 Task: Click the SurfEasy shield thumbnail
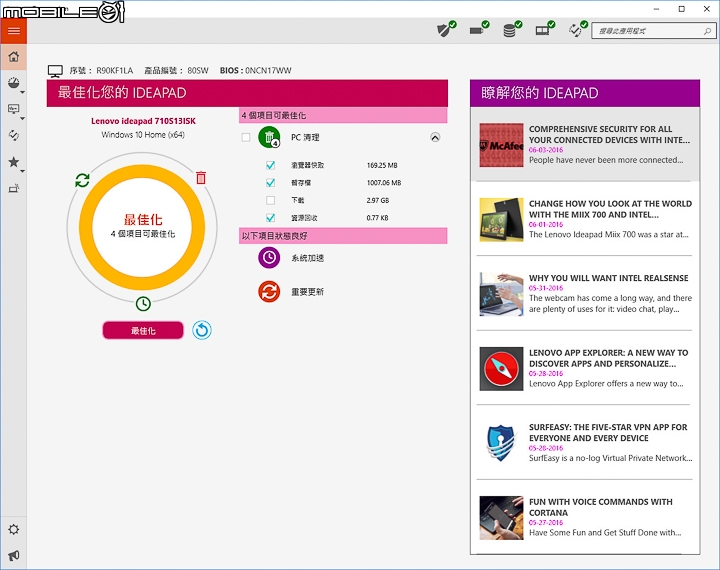[501, 443]
